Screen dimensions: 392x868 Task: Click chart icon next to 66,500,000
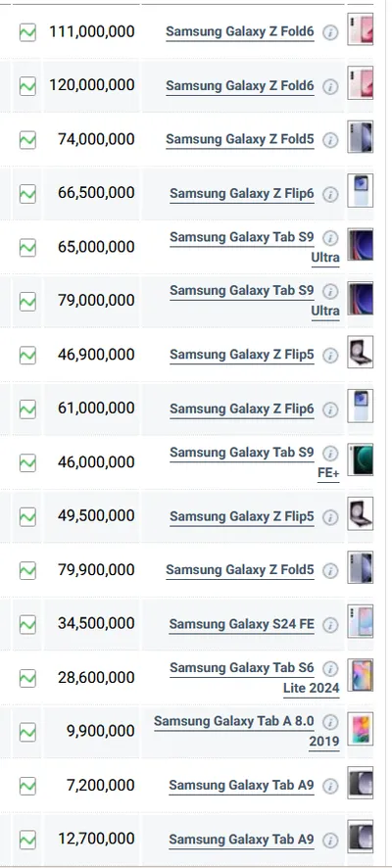tap(27, 194)
